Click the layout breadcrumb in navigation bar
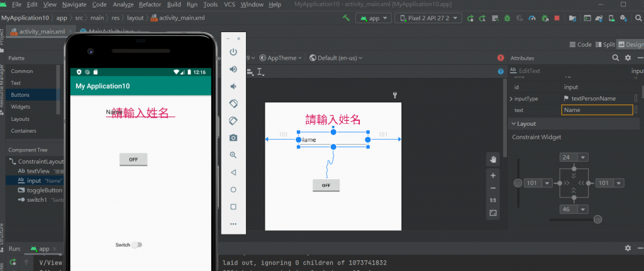This screenshot has height=271, width=644. click(135, 18)
